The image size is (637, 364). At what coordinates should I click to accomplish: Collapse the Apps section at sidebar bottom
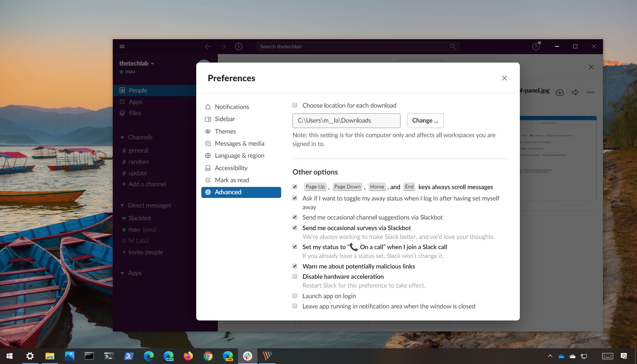[x=122, y=273]
